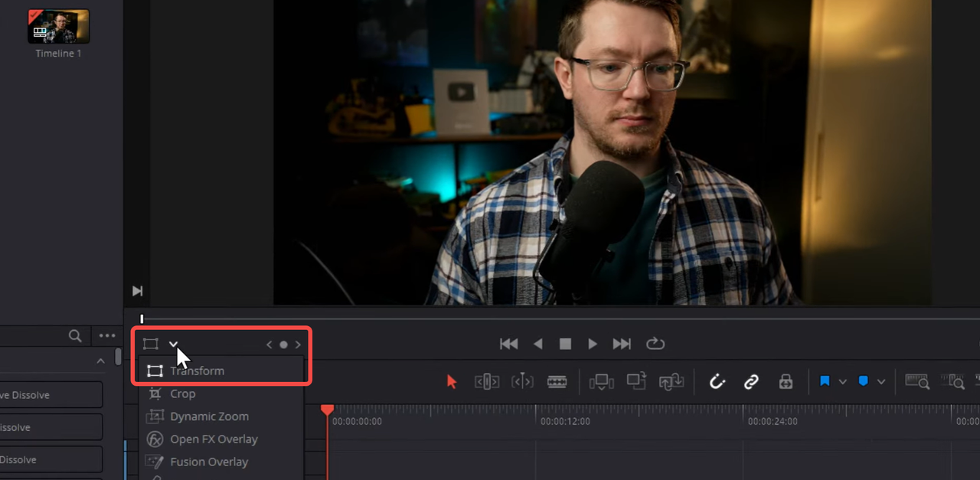Click the Replace Clip icon
Viewport: 980px width, 480px height.
pyautogui.click(x=671, y=381)
